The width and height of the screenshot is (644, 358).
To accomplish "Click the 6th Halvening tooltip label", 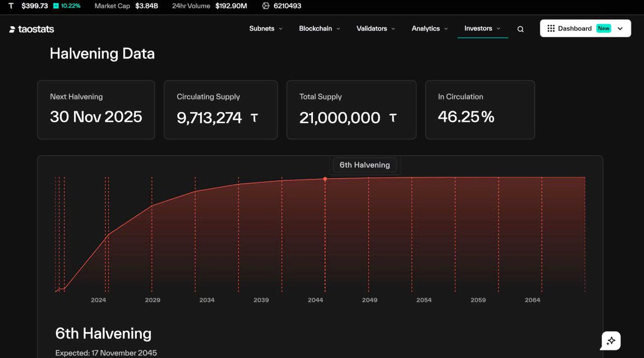I will 364,165.
